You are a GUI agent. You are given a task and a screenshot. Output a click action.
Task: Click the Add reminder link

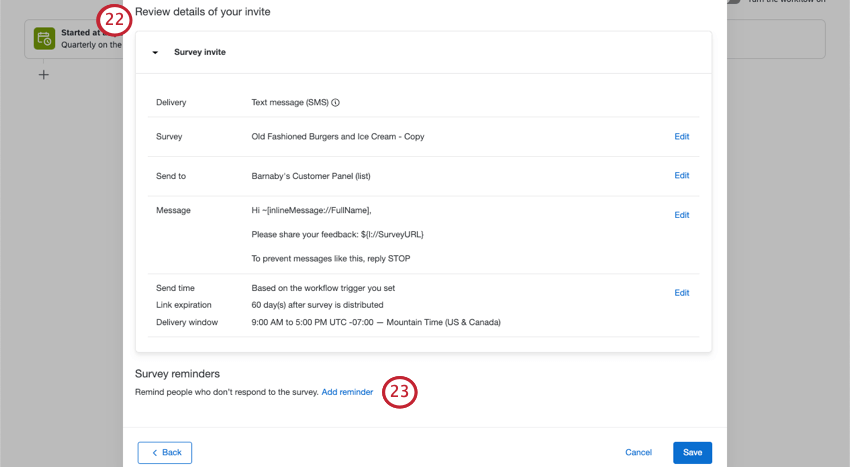coord(347,392)
